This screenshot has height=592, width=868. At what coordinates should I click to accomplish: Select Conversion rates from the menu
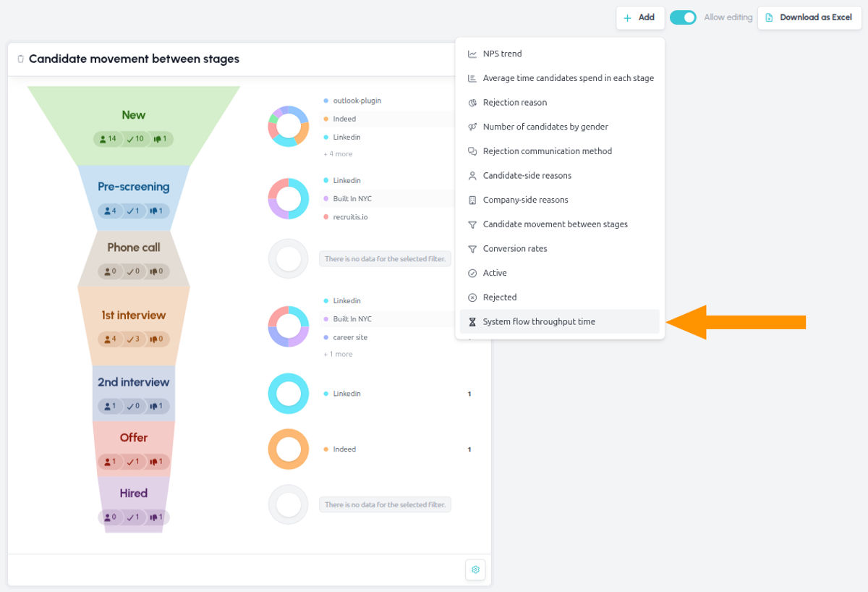coord(560,249)
